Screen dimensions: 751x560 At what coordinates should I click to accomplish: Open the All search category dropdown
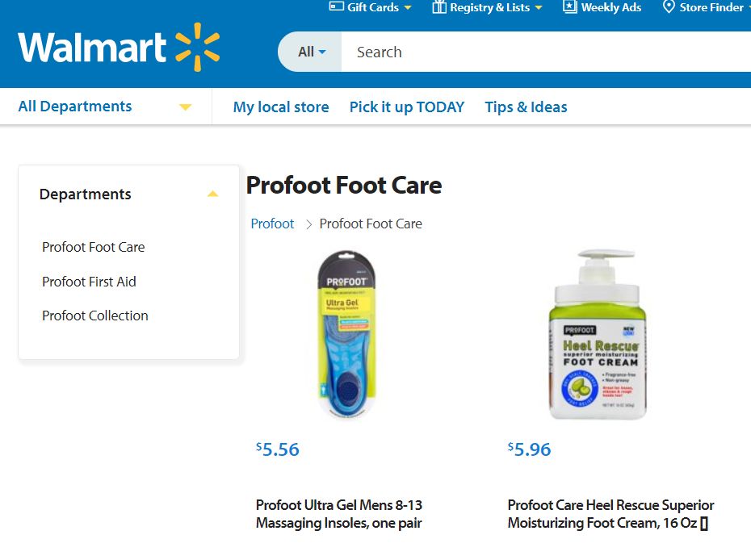311,52
